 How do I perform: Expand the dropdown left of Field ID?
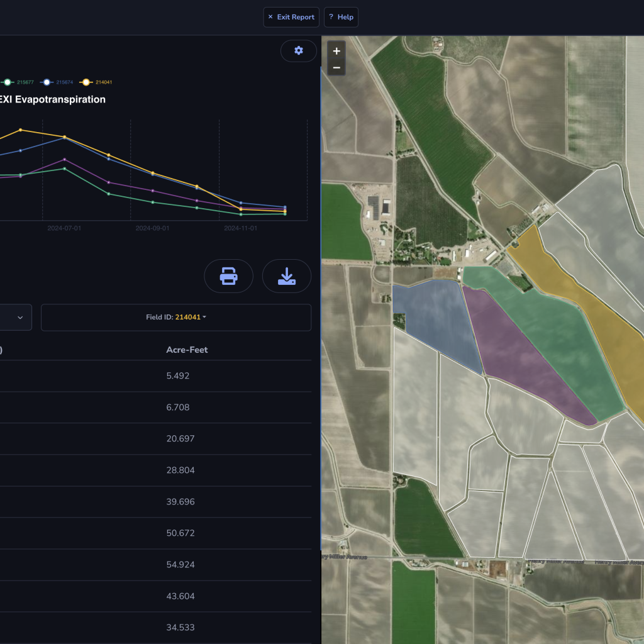[x=19, y=318]
